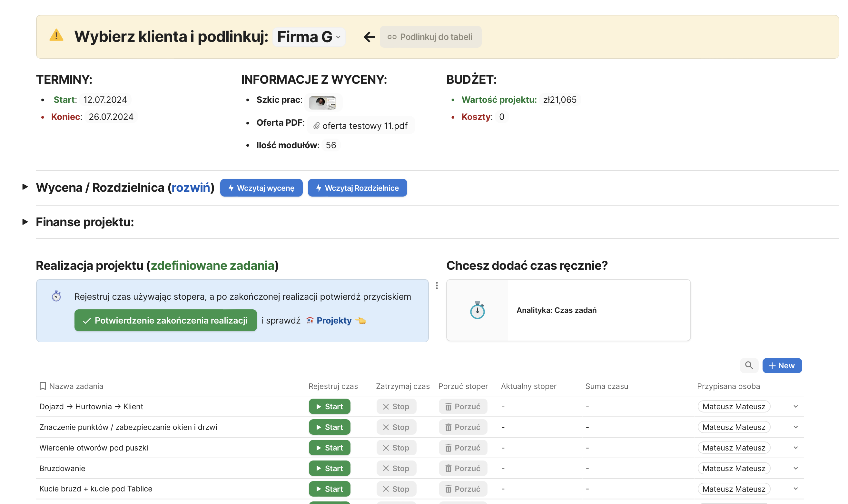Expand the Wycena / Rozdzielnica toggle section
848x504 pixels.
coord(25,187)
